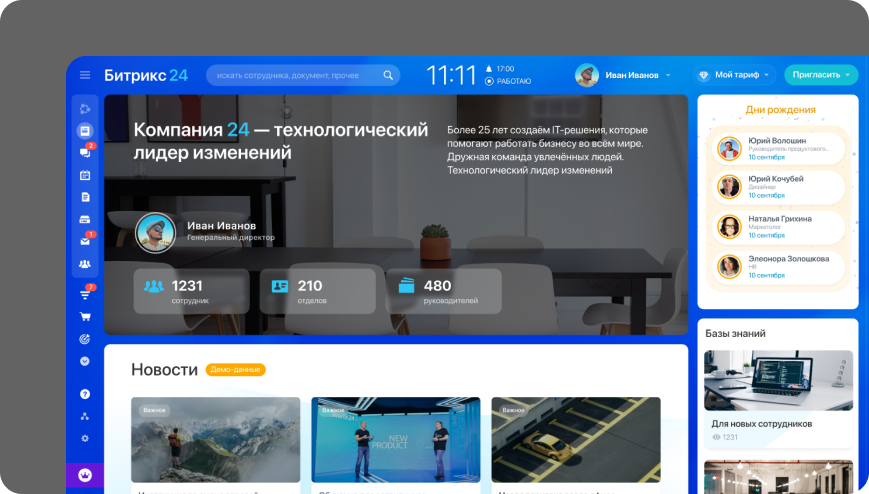Viewport: 869px width, 494px height.
Task: Open the NEW PRODUCT stage news card
Action: pyautogui.click(x=396, y=440)
